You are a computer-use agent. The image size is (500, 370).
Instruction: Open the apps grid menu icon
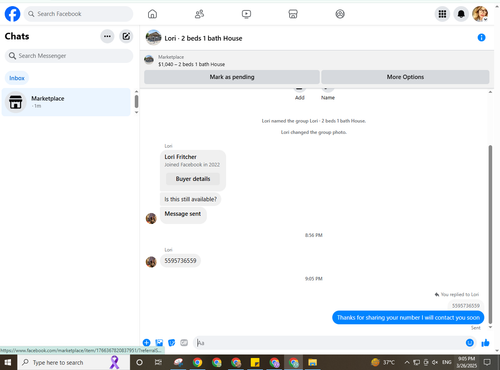coord(442,14)
